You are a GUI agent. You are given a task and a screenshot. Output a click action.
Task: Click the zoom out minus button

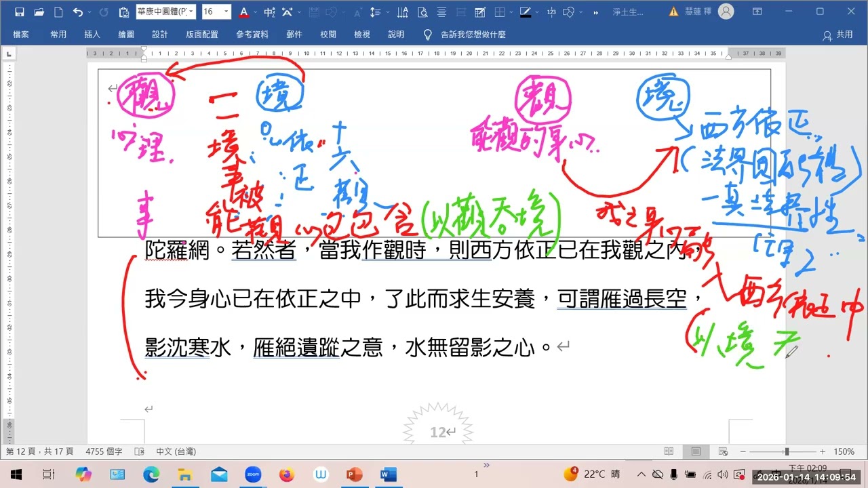tap(744, 451)
